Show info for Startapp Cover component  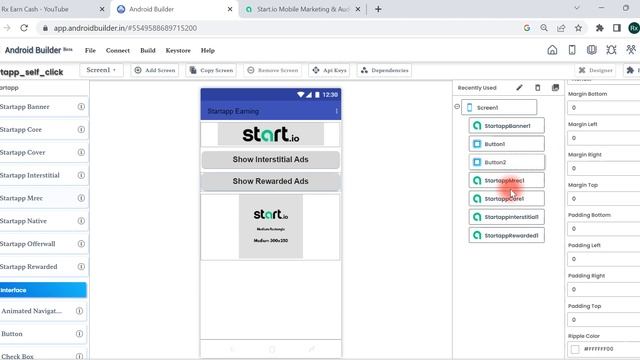[x=81, y=152]
